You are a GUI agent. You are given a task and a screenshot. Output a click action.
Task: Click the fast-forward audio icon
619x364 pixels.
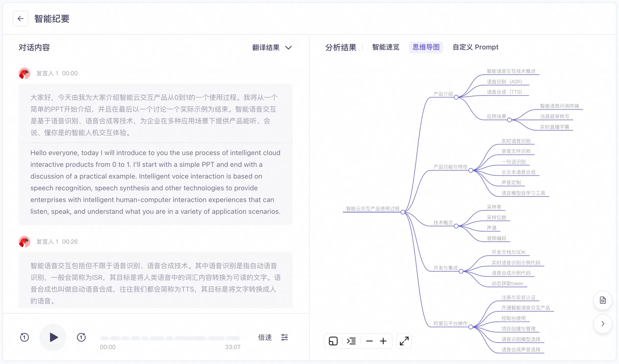tap(81, 337)
